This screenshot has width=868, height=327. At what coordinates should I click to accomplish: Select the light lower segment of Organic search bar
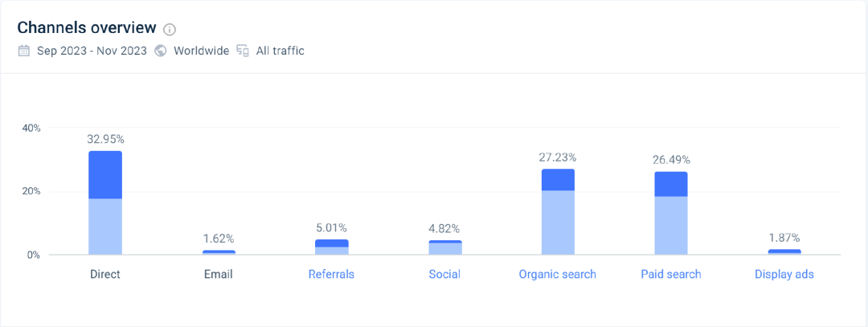[558, 223]
